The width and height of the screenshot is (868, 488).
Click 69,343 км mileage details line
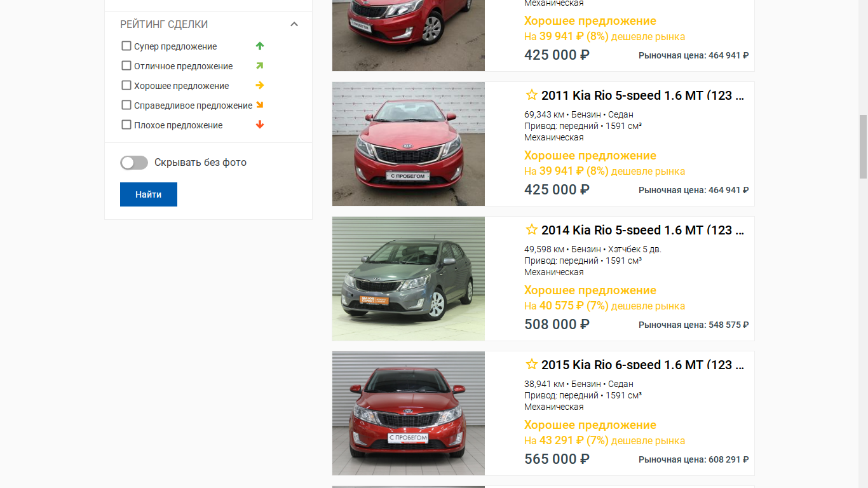pyautogui.click(x=579, y=114)
